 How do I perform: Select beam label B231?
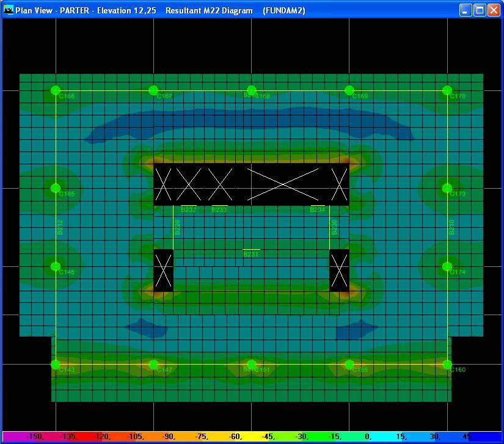250,254
